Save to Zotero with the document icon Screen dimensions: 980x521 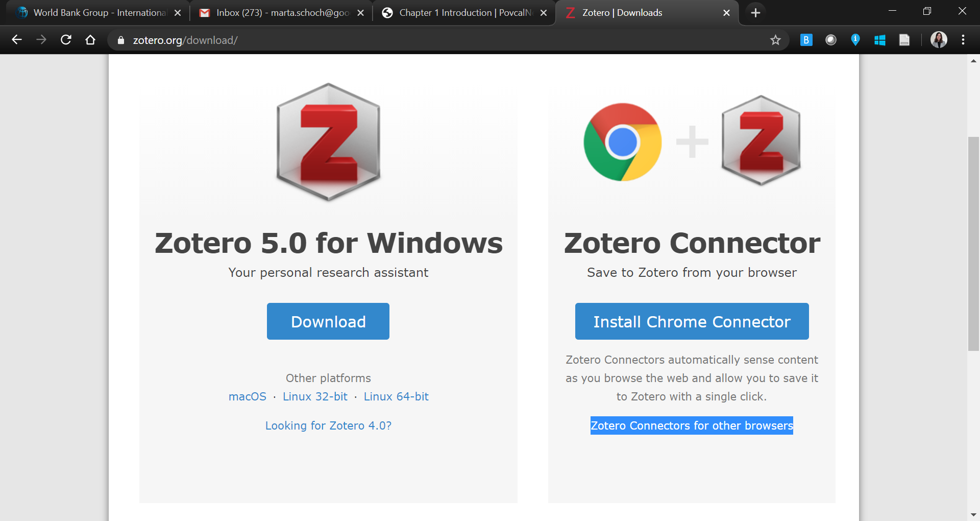point(904,40)
